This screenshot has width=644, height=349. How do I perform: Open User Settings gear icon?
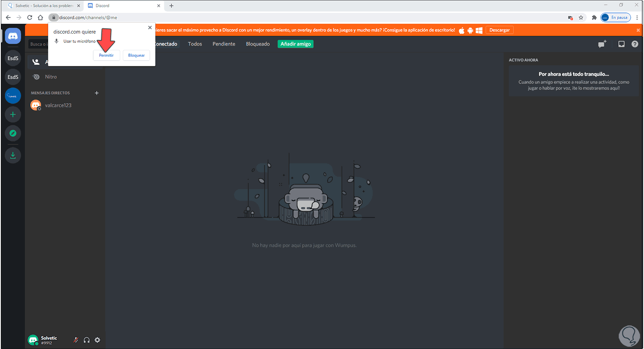(x=97, y=340)
